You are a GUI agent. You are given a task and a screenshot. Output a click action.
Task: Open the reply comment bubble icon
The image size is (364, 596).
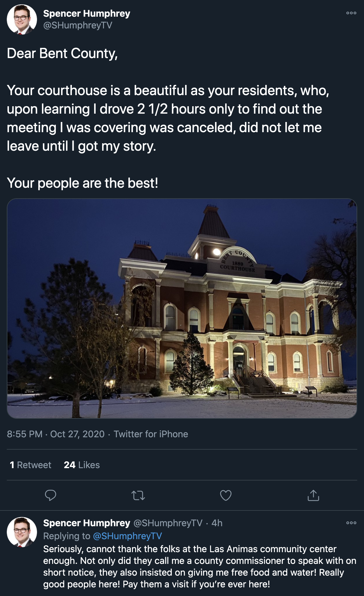pyautogui.click(x=51, y=495)
